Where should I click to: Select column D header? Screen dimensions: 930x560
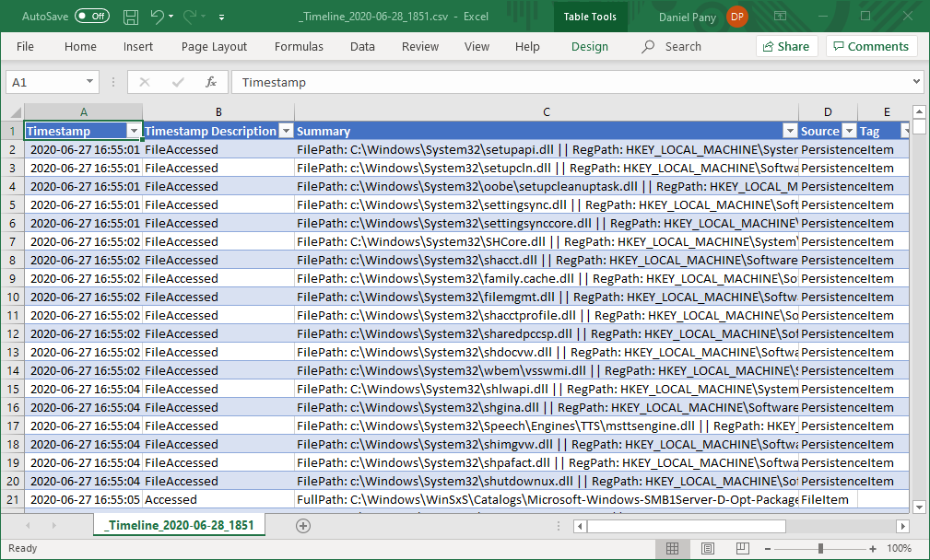[828, 112]
